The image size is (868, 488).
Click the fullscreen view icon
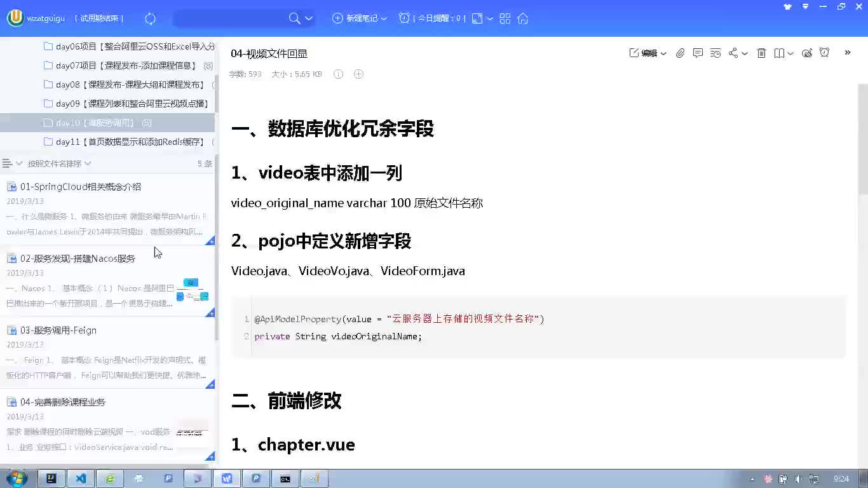pyautogui.click(x=477, y=18)
